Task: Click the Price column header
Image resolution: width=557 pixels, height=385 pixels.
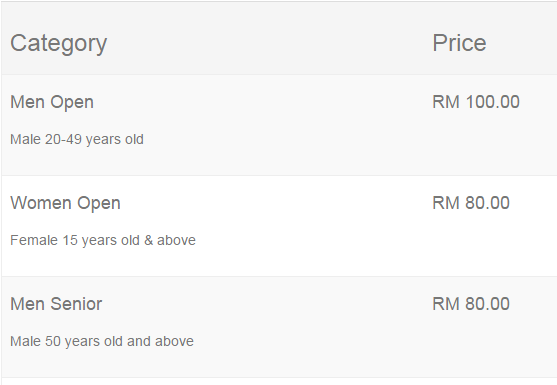Action: tap(459, 43)
